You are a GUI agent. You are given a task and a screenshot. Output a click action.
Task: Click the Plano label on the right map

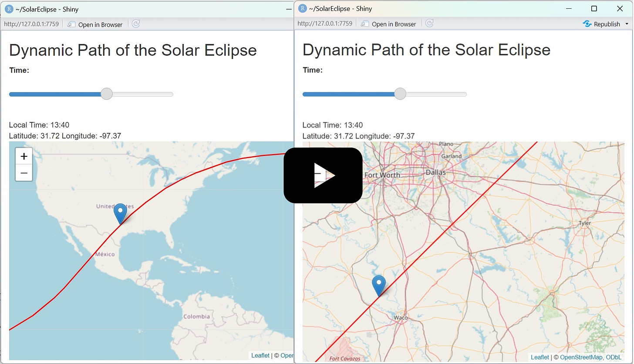click(446, 144)
